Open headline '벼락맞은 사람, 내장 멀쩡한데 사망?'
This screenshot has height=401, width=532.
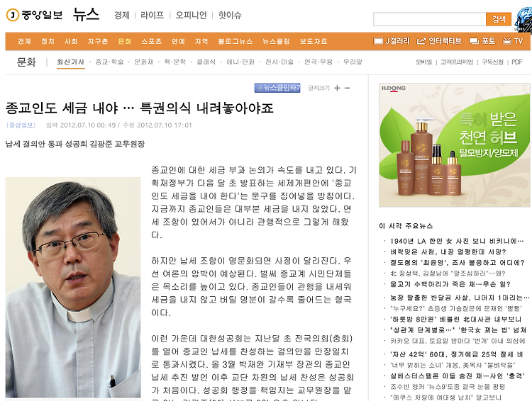[448, 252]
